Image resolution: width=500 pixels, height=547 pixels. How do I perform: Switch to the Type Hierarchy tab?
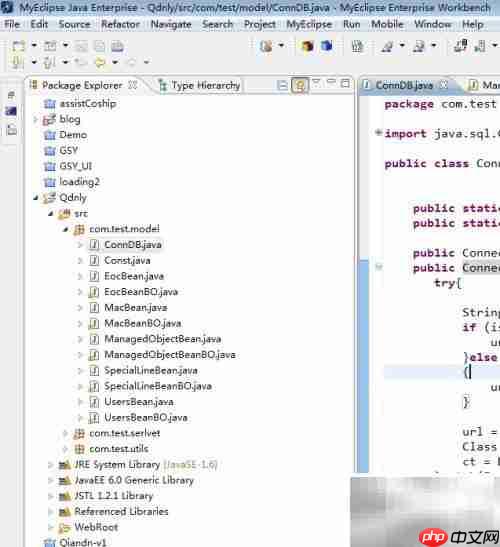pyautogui.click(x=199, y=85)
